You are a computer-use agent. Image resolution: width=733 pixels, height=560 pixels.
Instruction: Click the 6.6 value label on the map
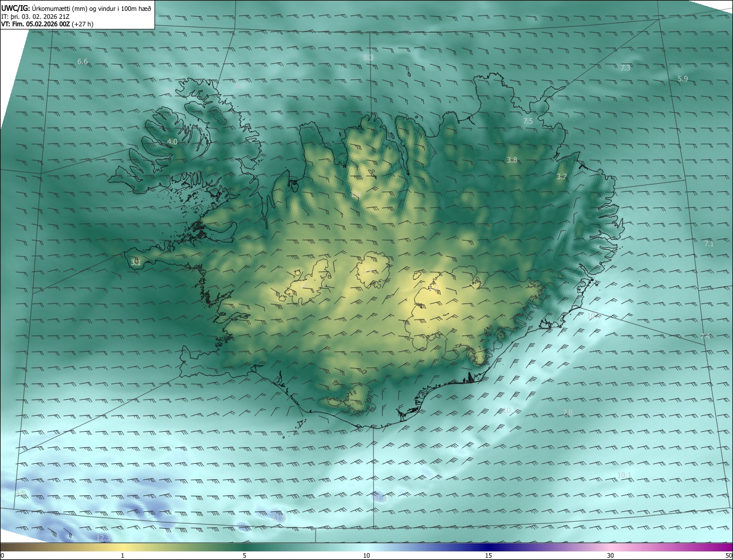[82, 61]
